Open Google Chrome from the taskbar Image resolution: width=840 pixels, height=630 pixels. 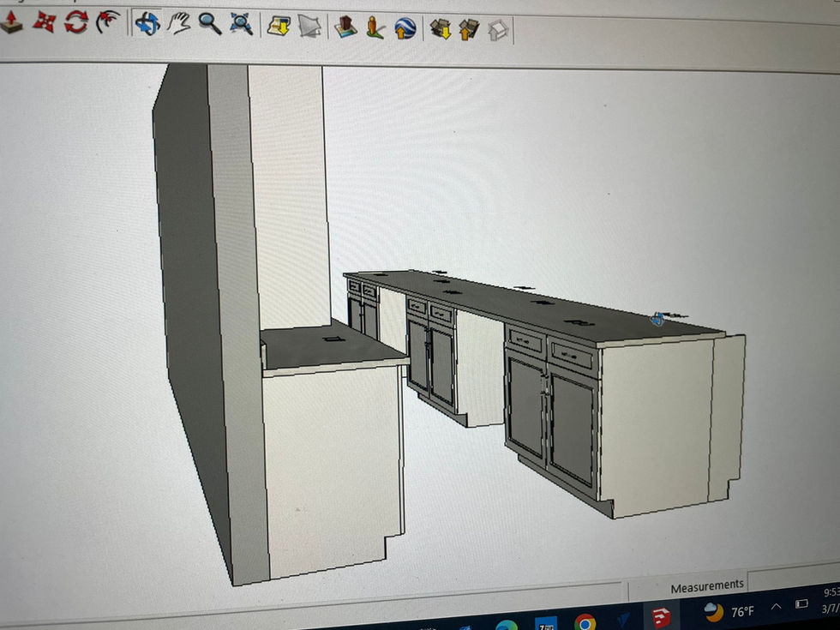tap(585, 623)
